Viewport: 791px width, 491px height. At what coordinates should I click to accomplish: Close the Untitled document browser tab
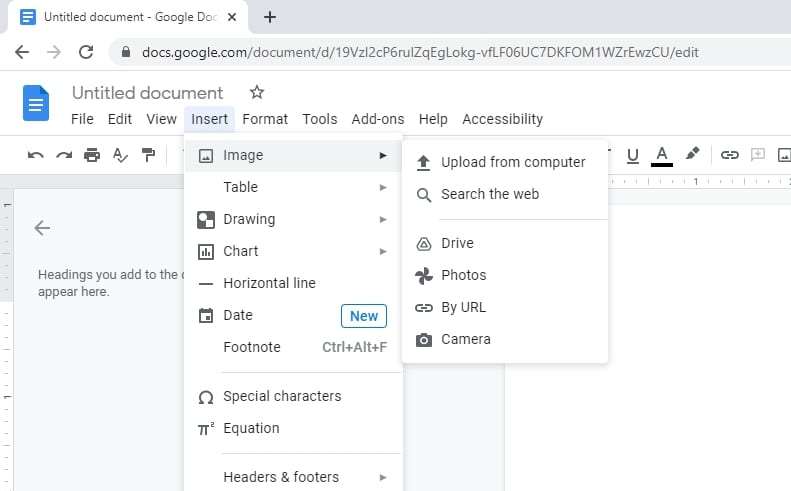click(x=232, y=17)
